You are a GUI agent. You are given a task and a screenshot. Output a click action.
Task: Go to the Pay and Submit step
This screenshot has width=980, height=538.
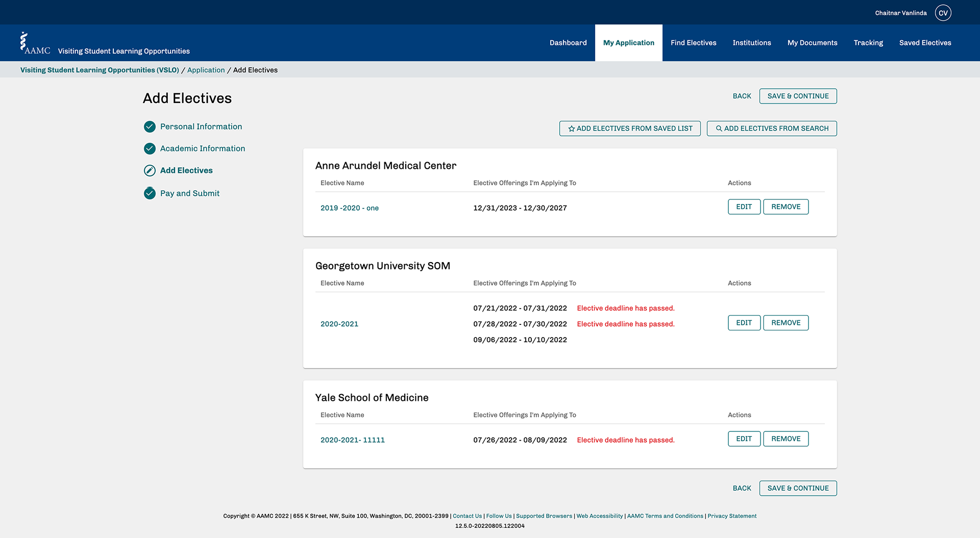click(190, 193)
